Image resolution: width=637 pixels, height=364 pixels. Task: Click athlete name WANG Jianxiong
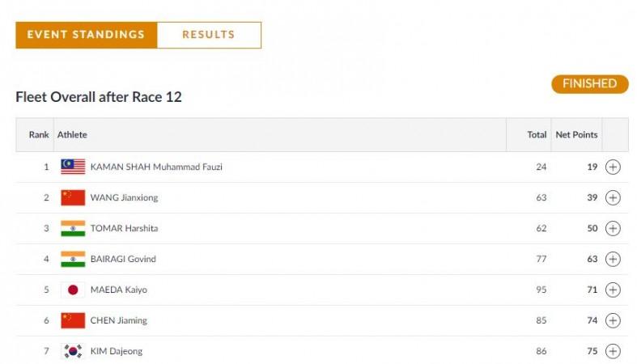(125, 198)
